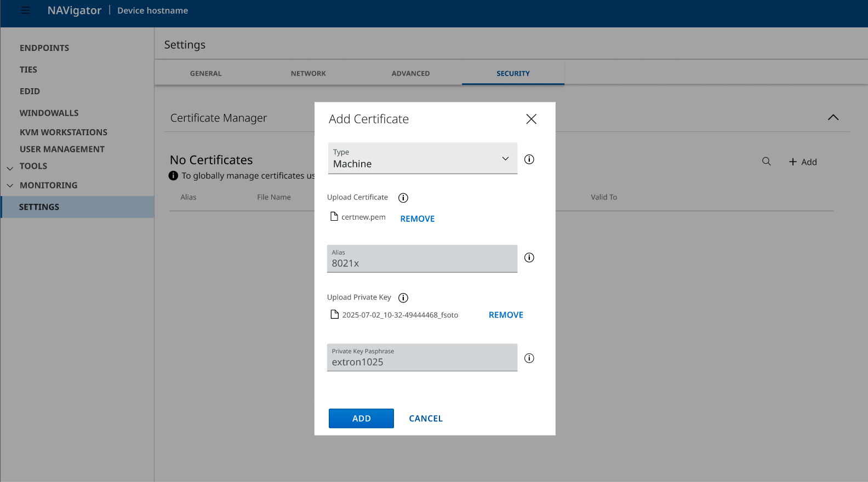
Task: Remove the uploaded private key file
Action: (505, 315)
